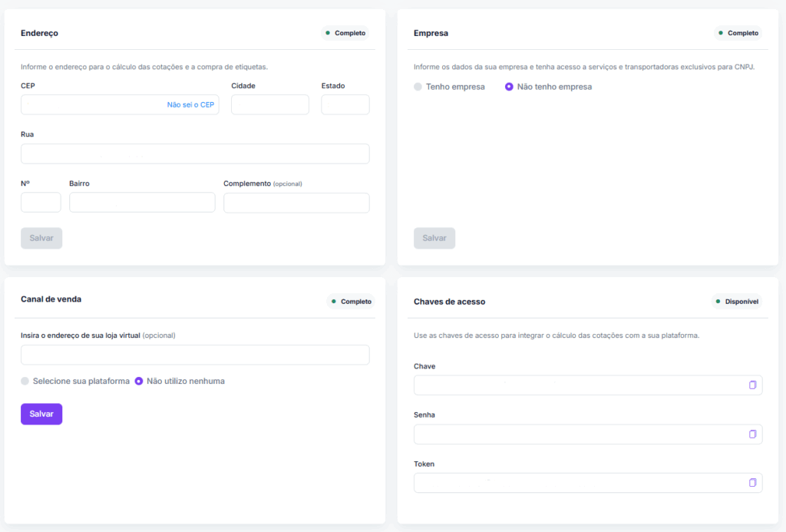Viewport: 786px width, 532px height.
Task: Click the loja virtual address field
Action: (x=195, y=355)
